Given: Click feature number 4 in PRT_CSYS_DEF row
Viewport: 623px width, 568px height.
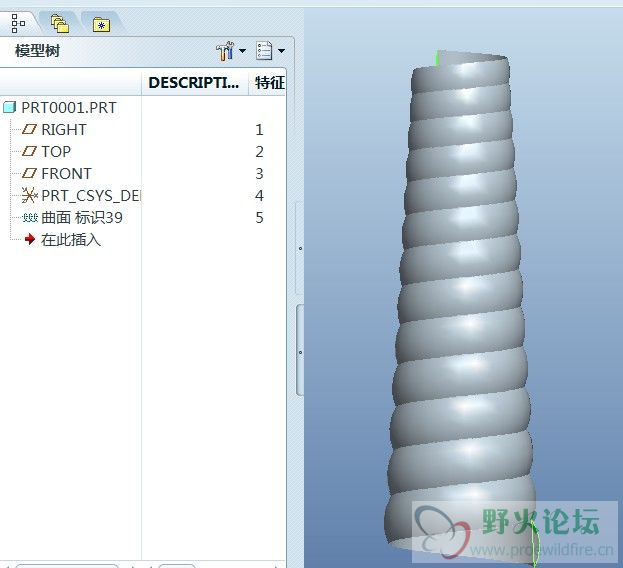Looking at the screenshot, I should 259,195.
